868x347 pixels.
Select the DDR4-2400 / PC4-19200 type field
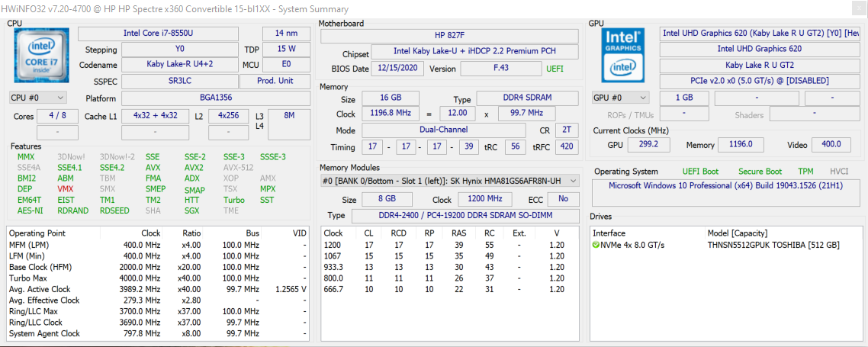(x=465, y=215)
